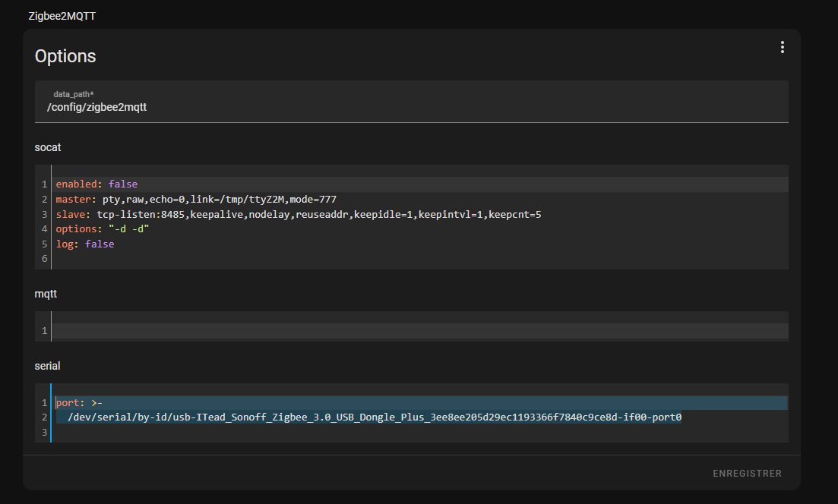Click the options "-d -d" value
838x504 pixels.
tap(128, 229)
